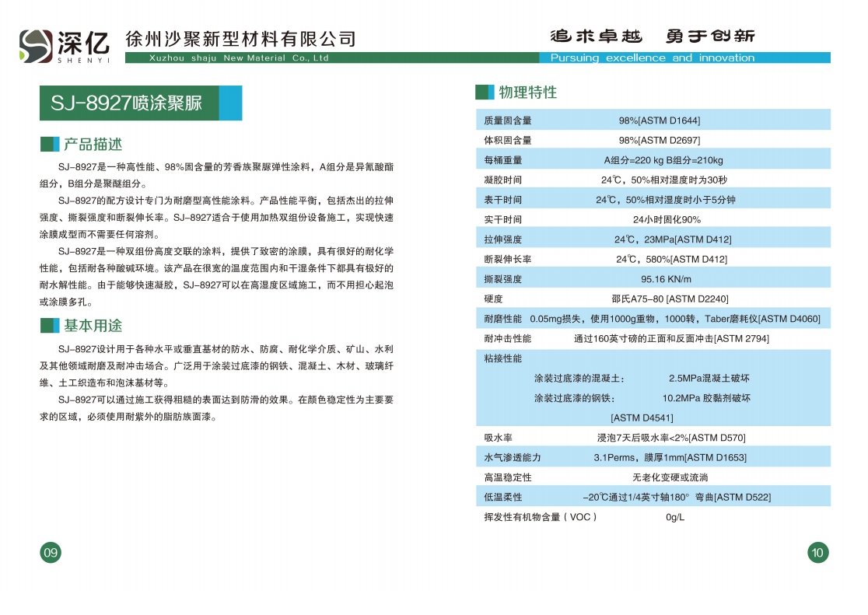This screenshot has height=615, width=868.
Task: Select the value 98%[ASTM D1644]
Action: coord(660,121)
